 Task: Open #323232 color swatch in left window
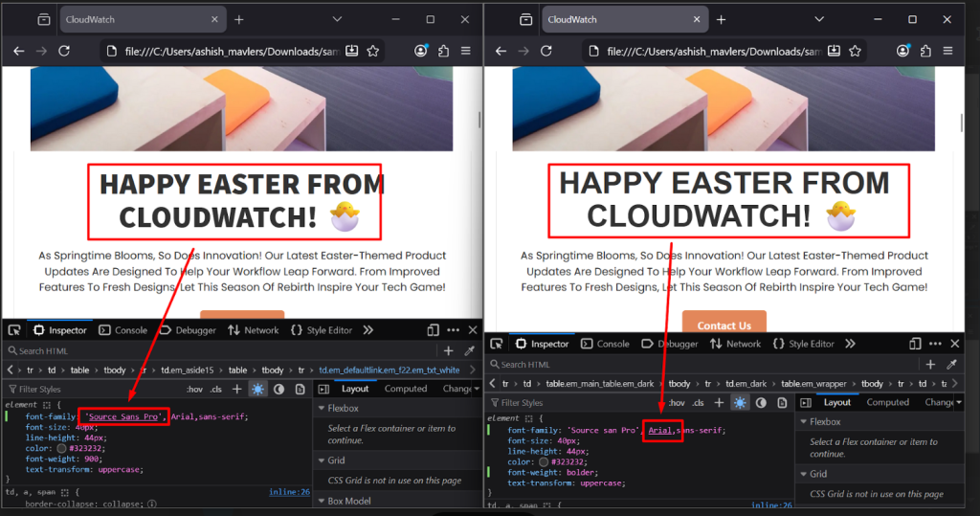pos(61,448)
